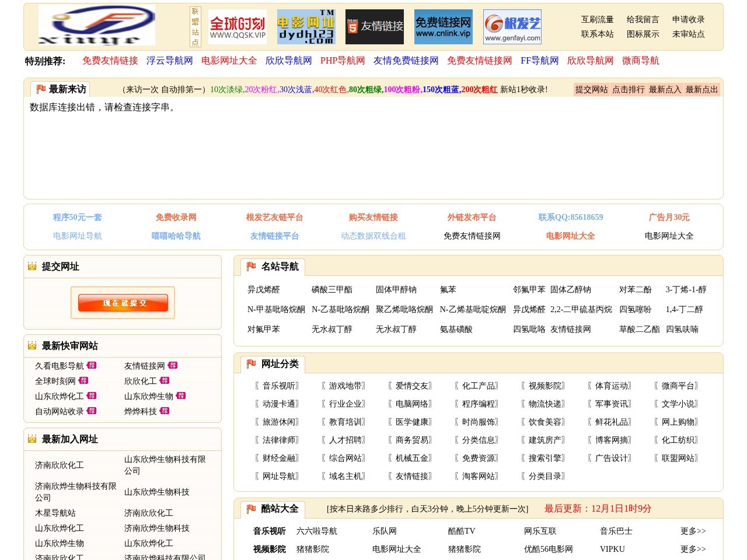This screenshot has width=747, height=560.
Task: Click the 荐 badge next to 久看电影导航
Action: pyautogui.click(x=92, y=366)
